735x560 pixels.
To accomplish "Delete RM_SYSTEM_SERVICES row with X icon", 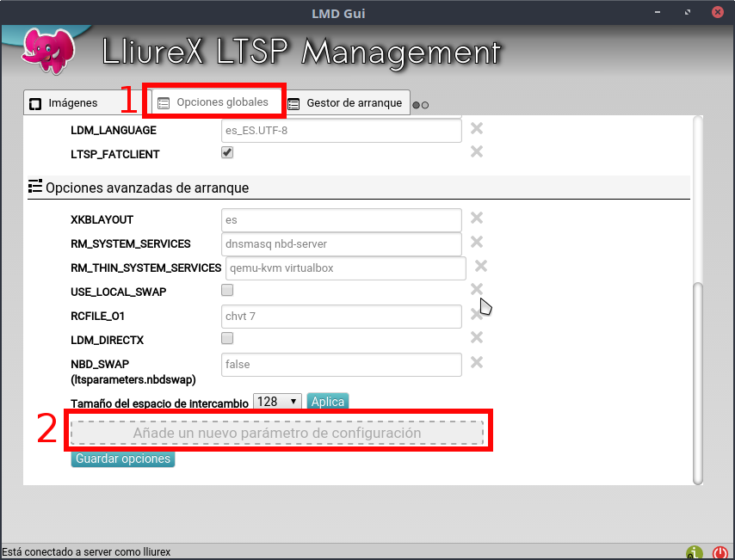I will (476, 243).
